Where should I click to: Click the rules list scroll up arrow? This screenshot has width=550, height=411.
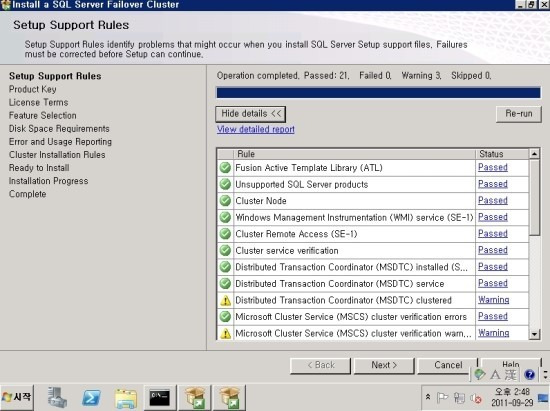(x=534, y=154)
